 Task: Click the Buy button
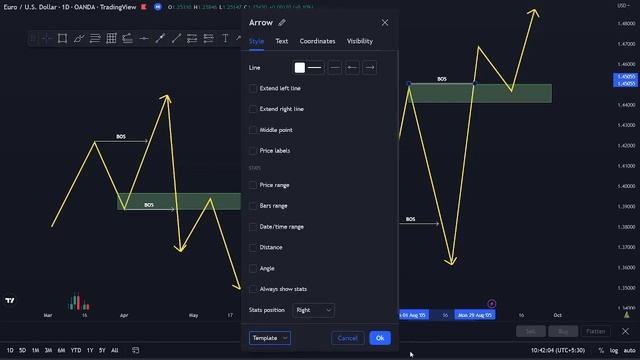coord(563,331)
